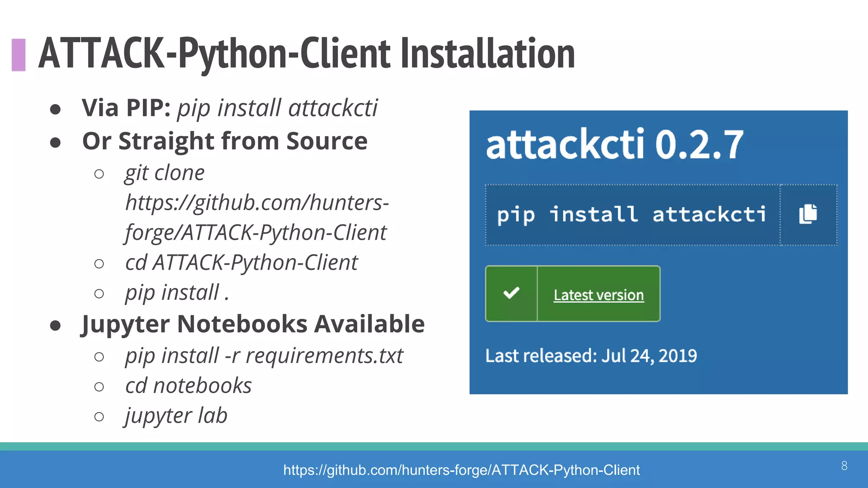Viewport: 868px width, 488px height.
Task: Click the slide number 8
Action: point(844,466)
